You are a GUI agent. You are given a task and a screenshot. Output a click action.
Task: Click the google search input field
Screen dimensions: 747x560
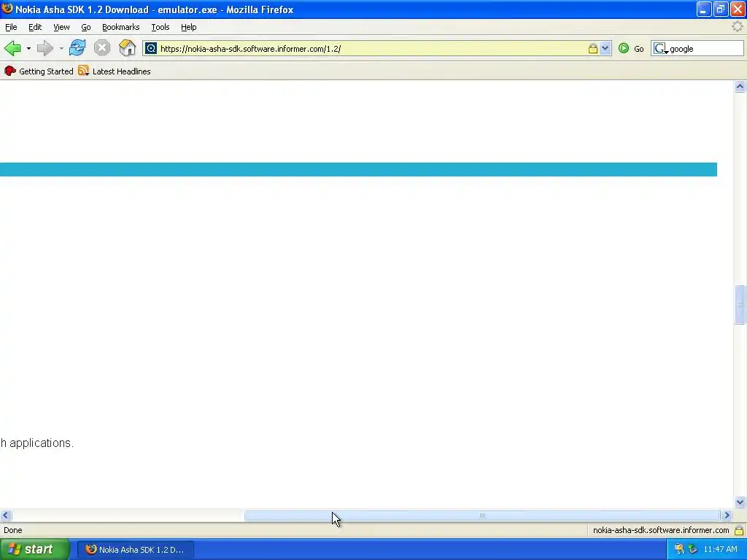tap(705, 49)
